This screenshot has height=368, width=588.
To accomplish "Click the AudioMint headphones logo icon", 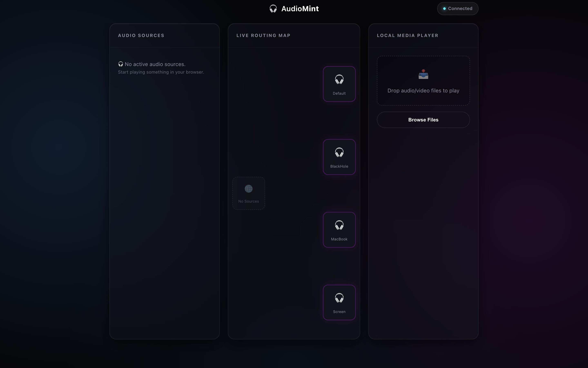I will click(x=273, y=9).
